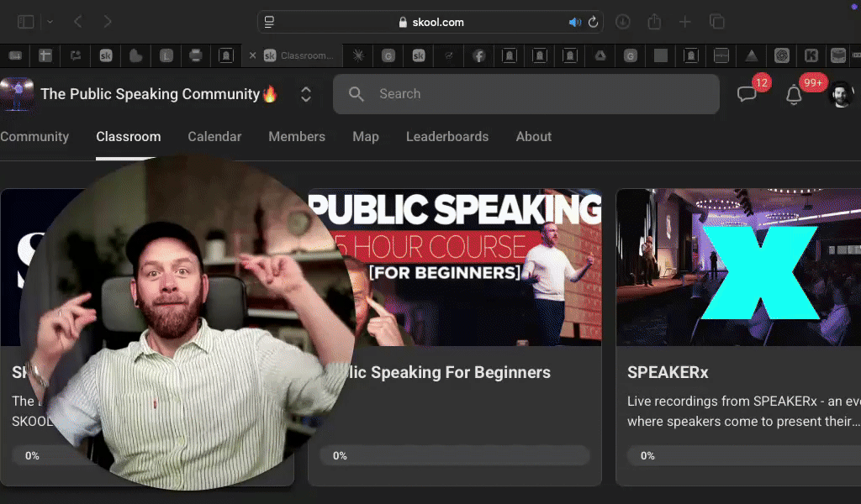The width and height of the screenshot is (861, 504).
Task: Open notifications bell with 99+ badge
Action: [x=794, y=94]
